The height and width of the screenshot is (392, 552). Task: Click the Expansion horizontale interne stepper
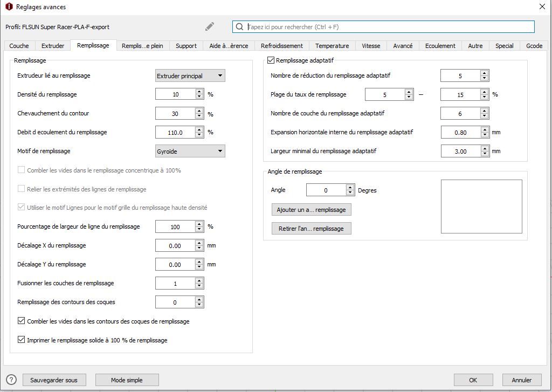coord(485,133)
